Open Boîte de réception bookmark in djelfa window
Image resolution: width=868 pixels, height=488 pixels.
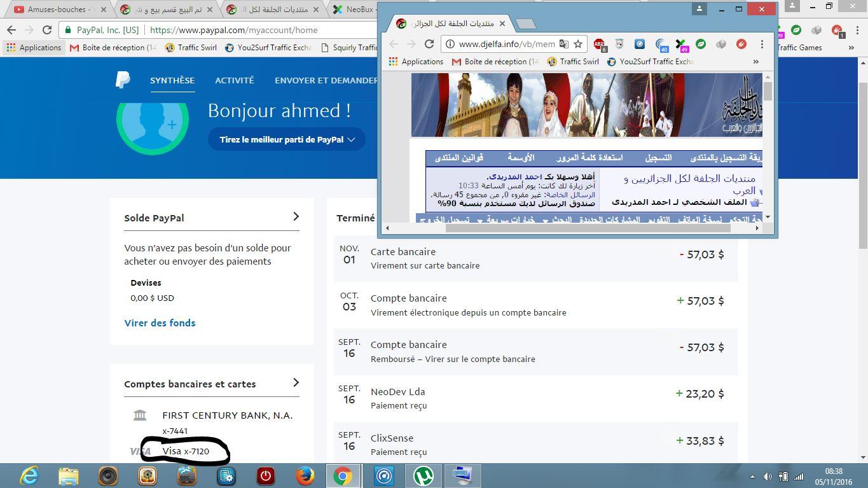(x=495, y=62)
